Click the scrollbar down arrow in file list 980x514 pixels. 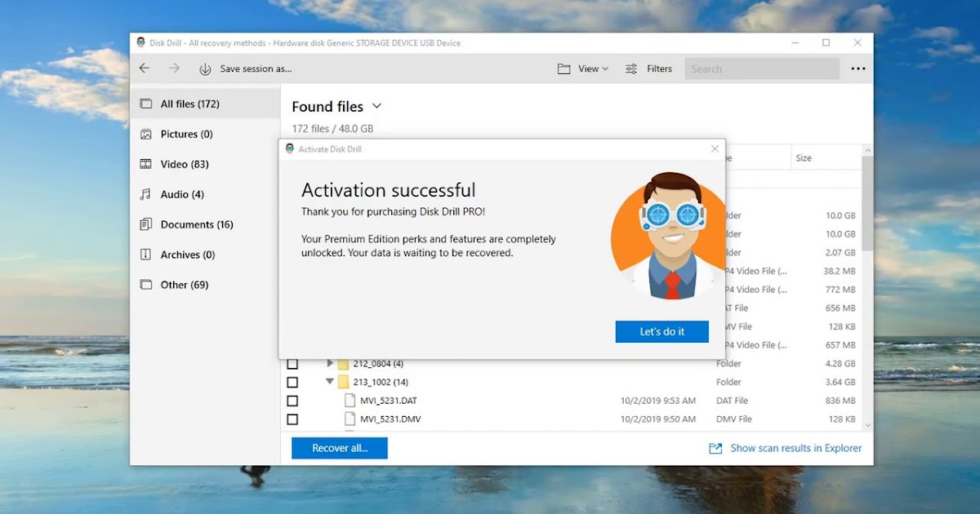(x=867, y=425)
